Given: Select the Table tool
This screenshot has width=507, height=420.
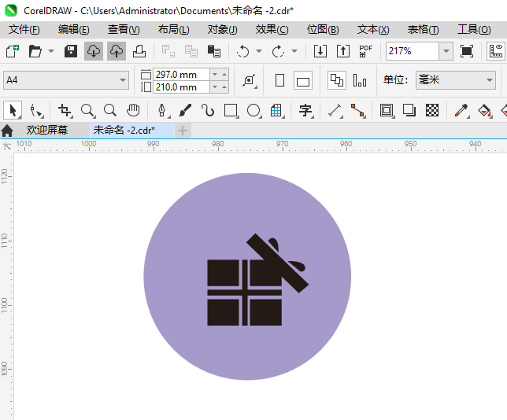Looking at the screenshot, I should [276, 110].
